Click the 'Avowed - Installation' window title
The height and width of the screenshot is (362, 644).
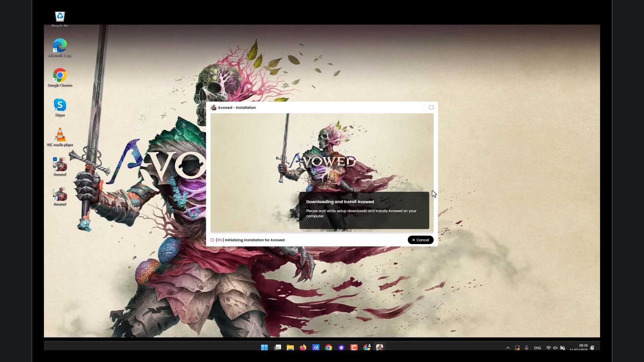[237, 108]
